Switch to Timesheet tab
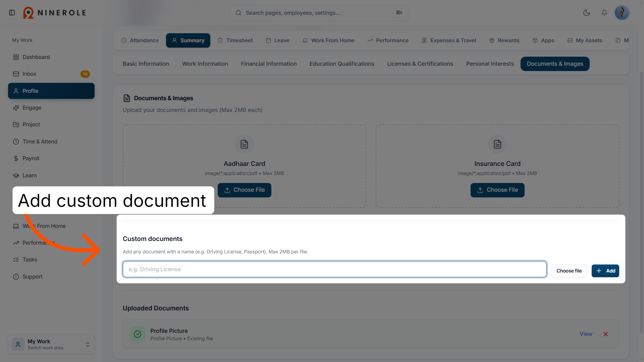The height and width of the screenshot is (362, 644). pyautogui.click(x=235, y=40)
